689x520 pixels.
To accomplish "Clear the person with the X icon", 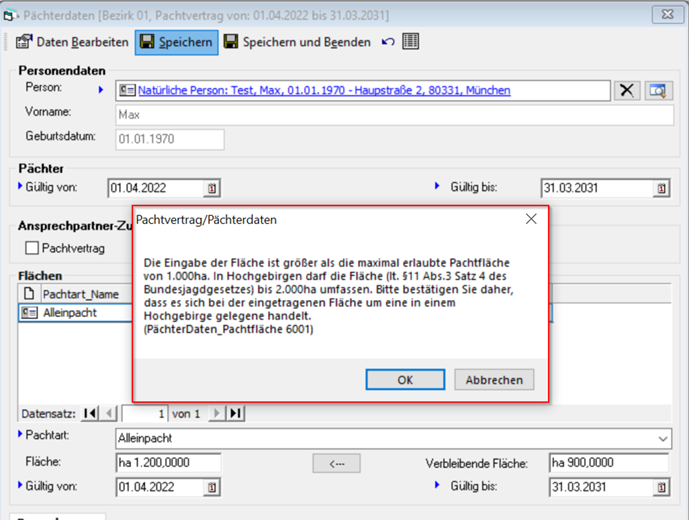I will [627, 91].
